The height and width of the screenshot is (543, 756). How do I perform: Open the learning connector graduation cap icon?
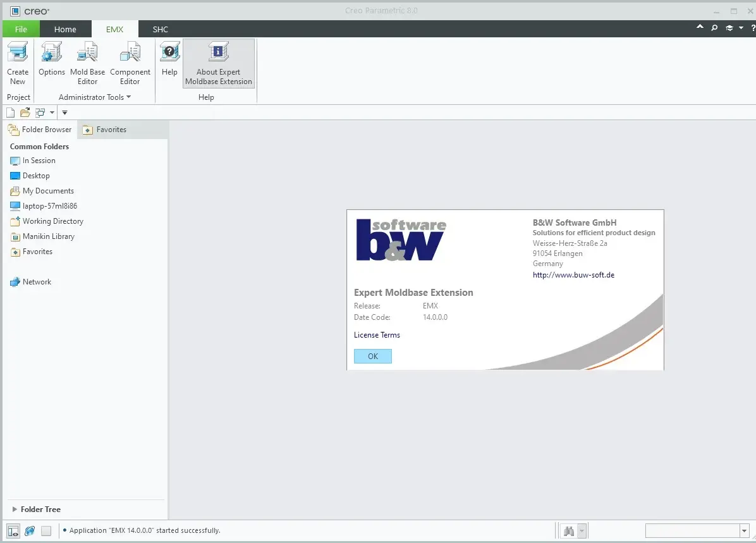pyautogui.click(x=729, y=28)
